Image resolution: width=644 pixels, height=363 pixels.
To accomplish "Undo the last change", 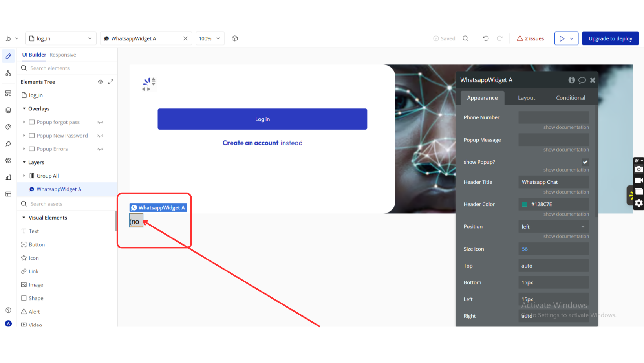I will [486, 38].
